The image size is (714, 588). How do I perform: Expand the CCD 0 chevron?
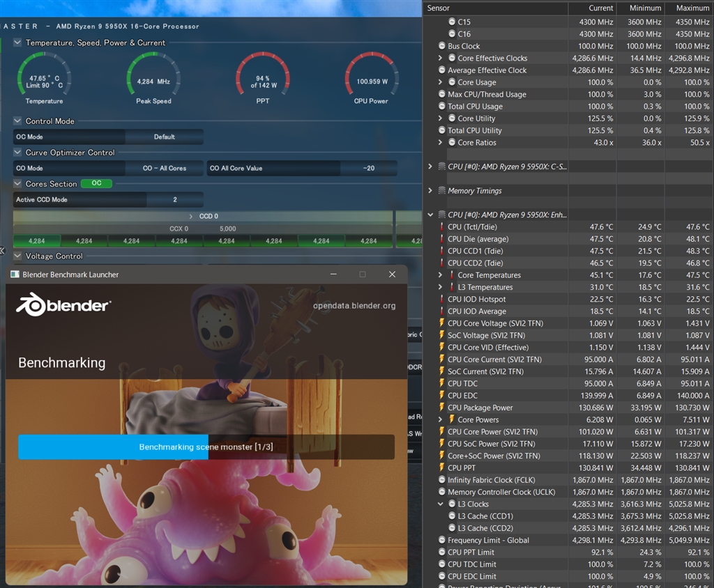point(191,216)
